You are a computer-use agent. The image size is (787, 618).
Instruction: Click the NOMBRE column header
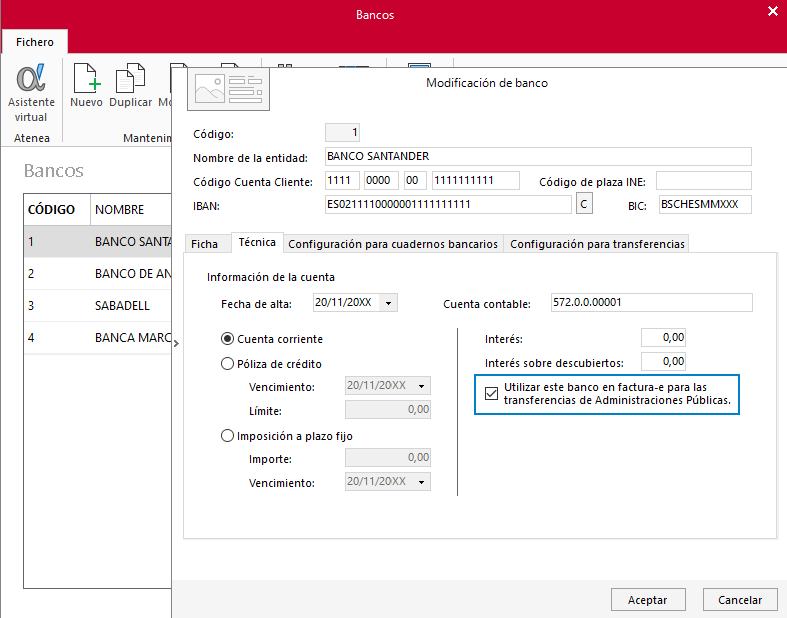pos(131,209)
